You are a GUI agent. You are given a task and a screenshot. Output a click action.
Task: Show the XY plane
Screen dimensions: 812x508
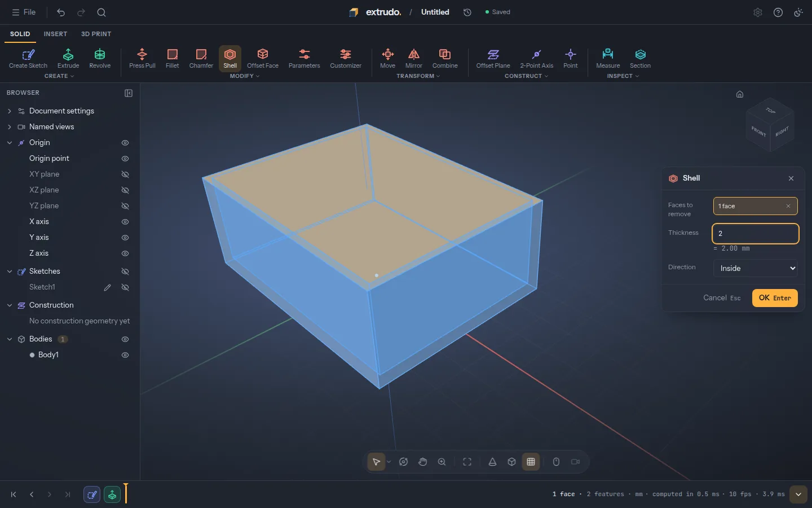click(x=125, y=174)
